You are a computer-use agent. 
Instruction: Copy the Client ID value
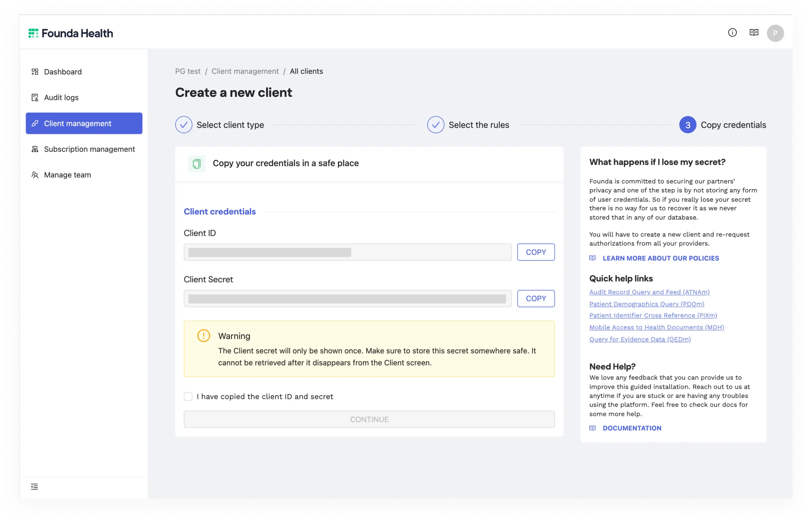[536, 252]
